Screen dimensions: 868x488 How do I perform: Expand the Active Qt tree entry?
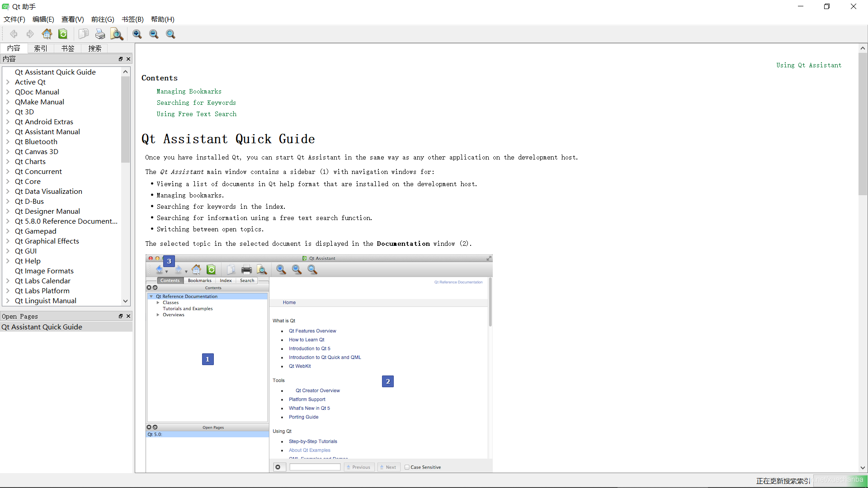coord(8,82)
